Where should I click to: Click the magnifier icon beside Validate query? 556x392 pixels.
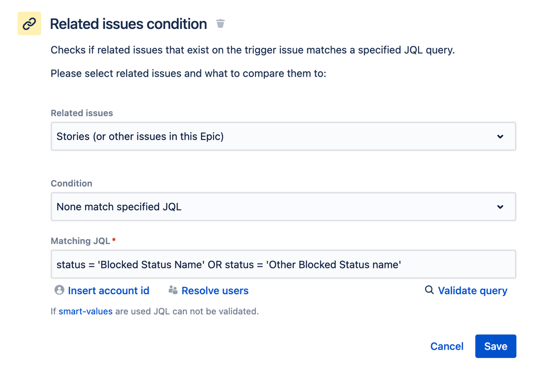click(x=429, y=290)
